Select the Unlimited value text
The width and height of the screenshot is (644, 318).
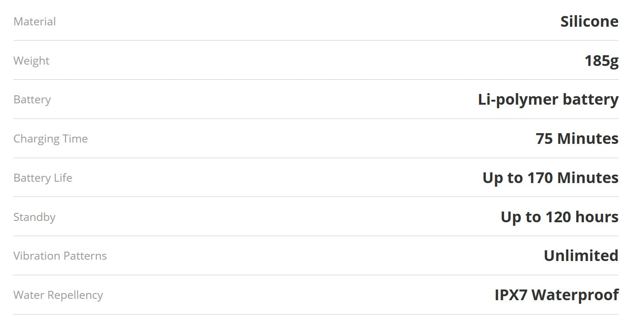click(581, 256)
